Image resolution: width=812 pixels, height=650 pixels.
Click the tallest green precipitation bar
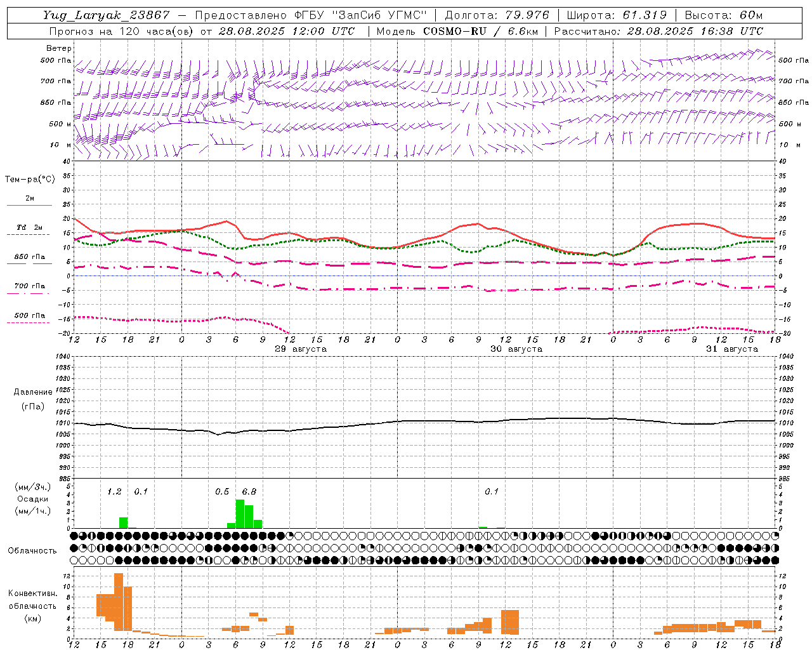coord(240,514)
